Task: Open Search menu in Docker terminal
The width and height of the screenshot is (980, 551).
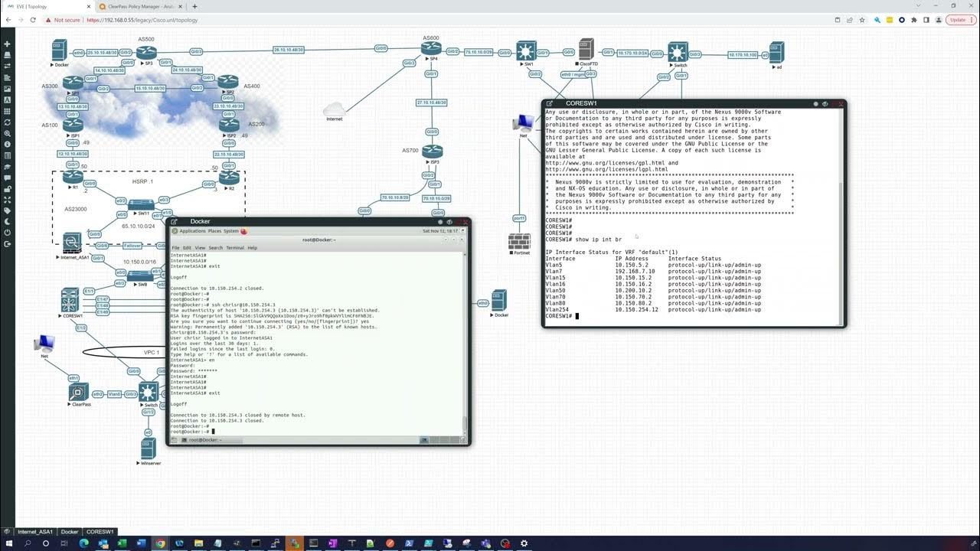Action: click(215, 248)
